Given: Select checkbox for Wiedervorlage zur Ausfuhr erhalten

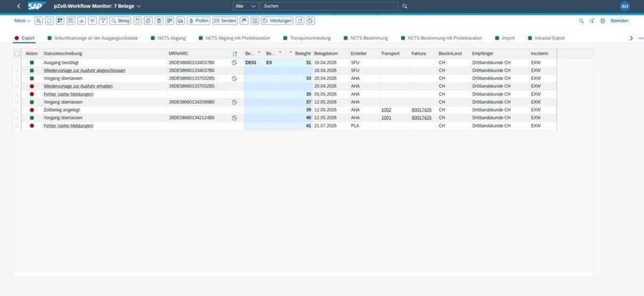Looking at the screenshot, I should [17, 86].
